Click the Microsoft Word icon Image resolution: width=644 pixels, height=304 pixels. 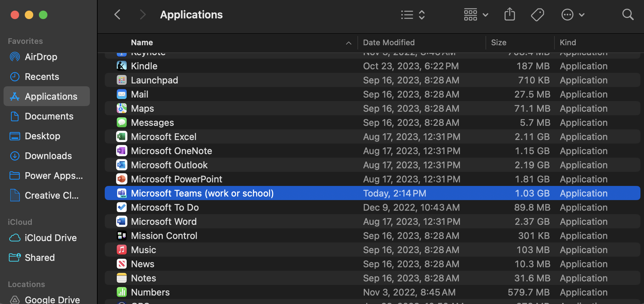pos(121,222)
